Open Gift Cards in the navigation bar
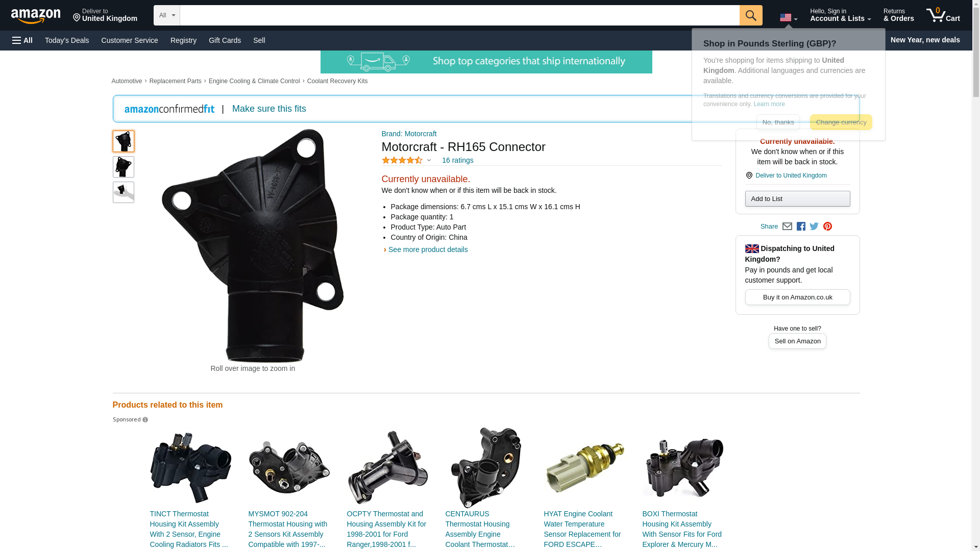The height and width of the screenshot is (551, 980). point(225,40)
